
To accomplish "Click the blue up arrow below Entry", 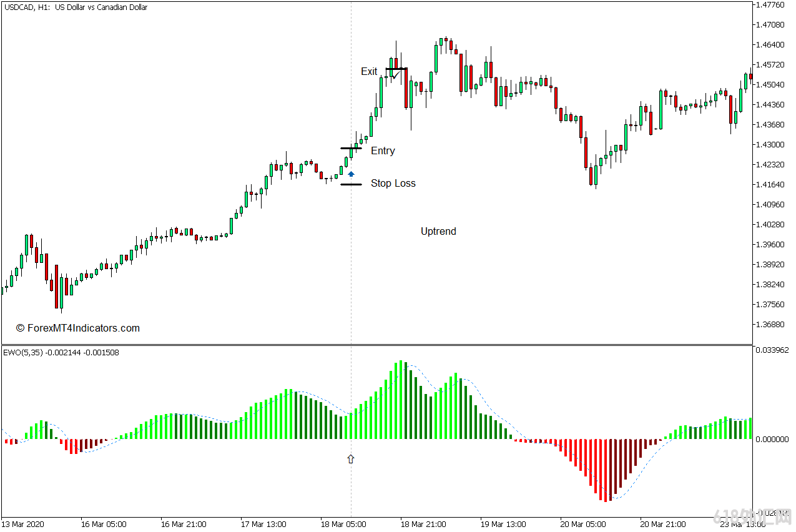I will pyautogui.click(x=351, y=174).
